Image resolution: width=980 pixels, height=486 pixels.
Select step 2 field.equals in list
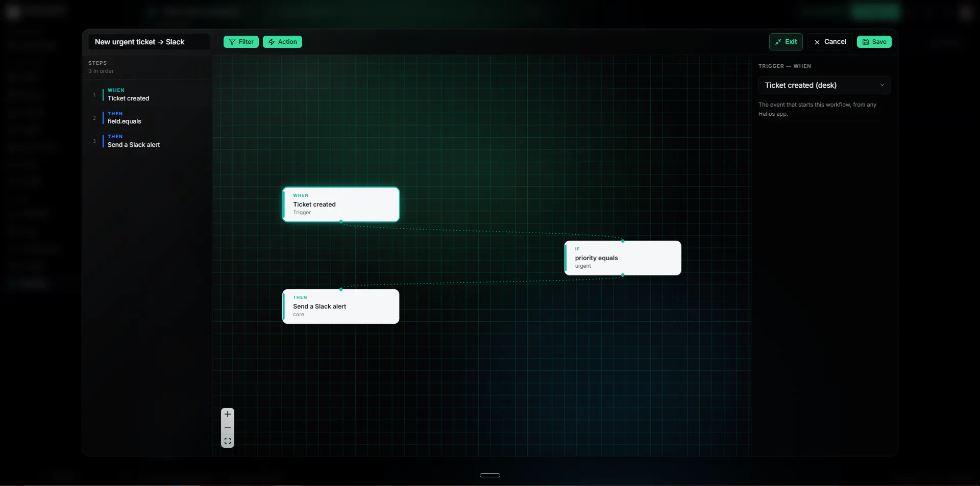point(148,118)
